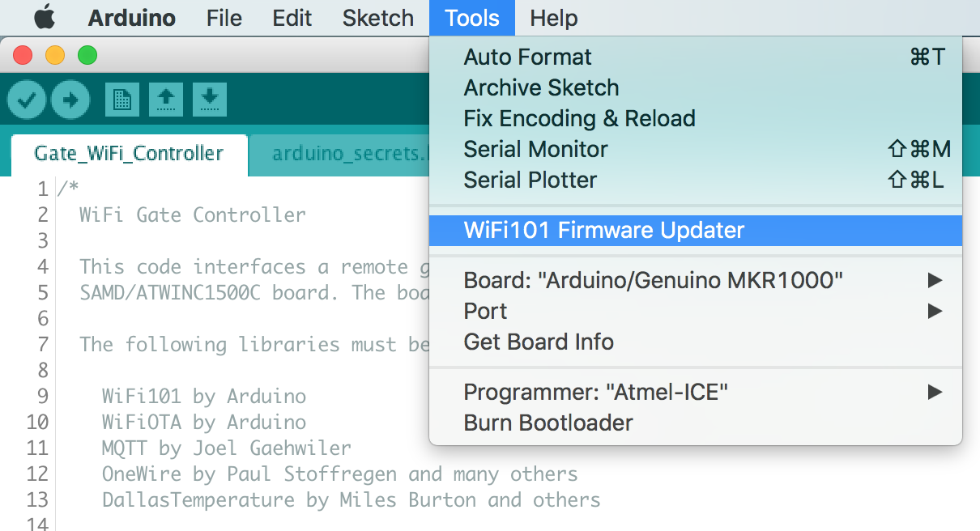Image resolution: width=980 pixels, height=531 pixels.
Task: Click the Save sketch down-arrow icon
Action: (x=209, y=100)
